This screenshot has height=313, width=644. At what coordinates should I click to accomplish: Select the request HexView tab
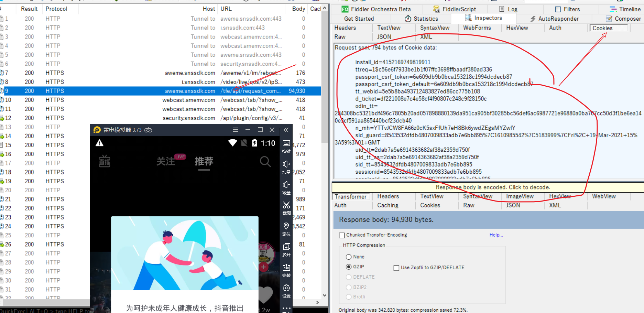pos(517,28)
